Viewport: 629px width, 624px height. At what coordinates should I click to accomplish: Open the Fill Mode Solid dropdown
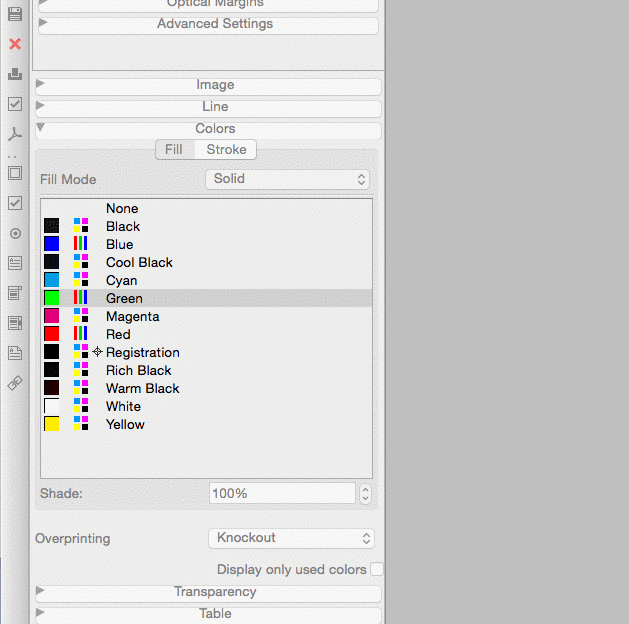click(290, 179)
